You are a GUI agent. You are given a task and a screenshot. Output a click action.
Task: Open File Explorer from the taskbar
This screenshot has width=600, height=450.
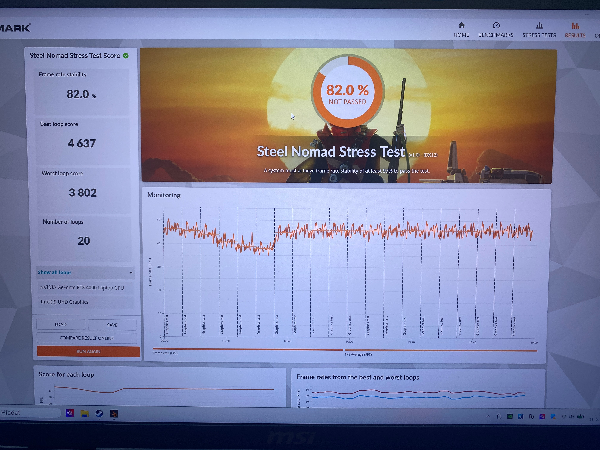point(85,413)
